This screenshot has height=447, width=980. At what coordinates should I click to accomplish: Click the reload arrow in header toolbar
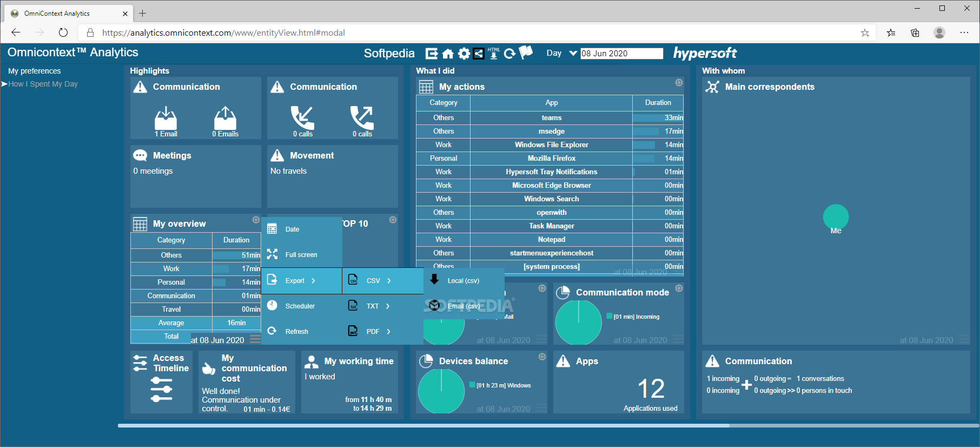tap(509, 54)
